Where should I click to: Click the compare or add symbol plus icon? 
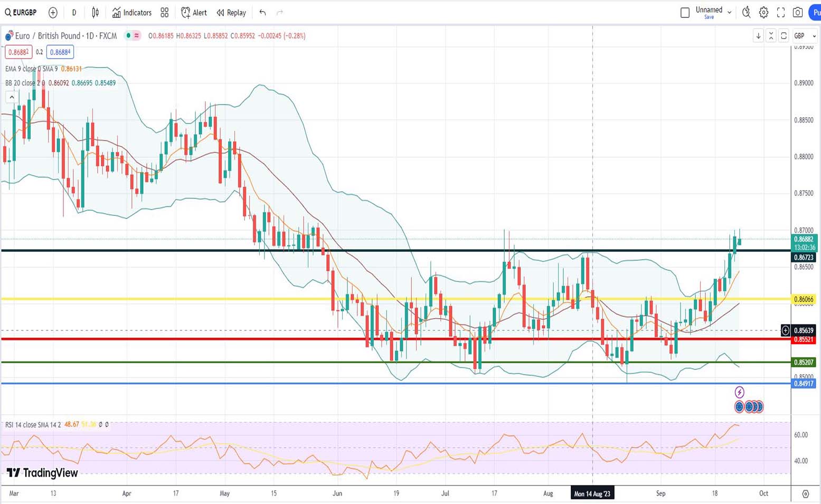click(x=53, y=13)
